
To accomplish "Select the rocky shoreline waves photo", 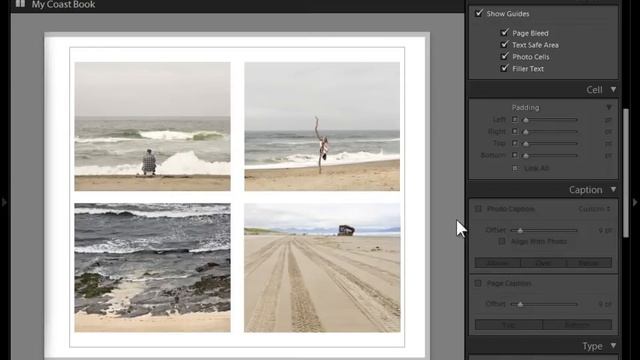I will coord(152,267).
